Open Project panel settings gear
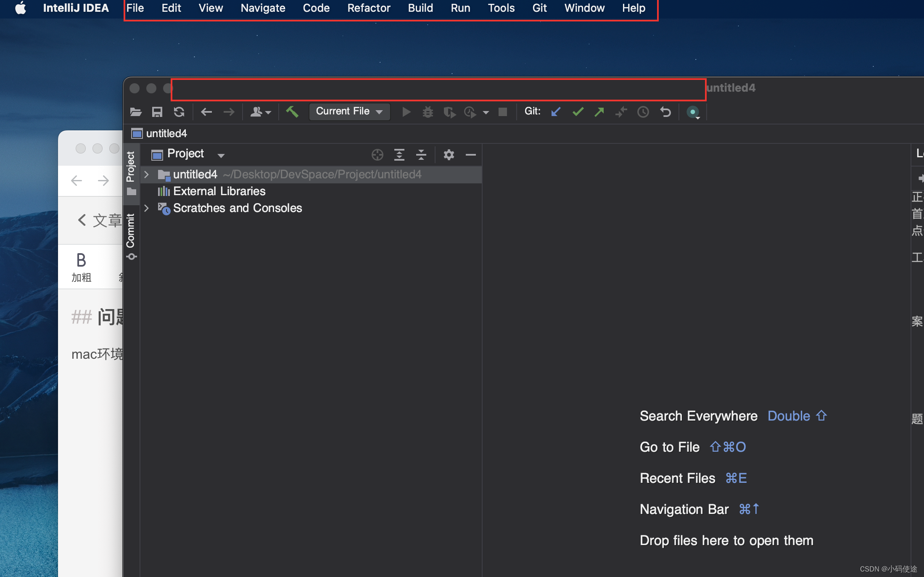Screen dimensions: 924x577 (x=449, y=155)
